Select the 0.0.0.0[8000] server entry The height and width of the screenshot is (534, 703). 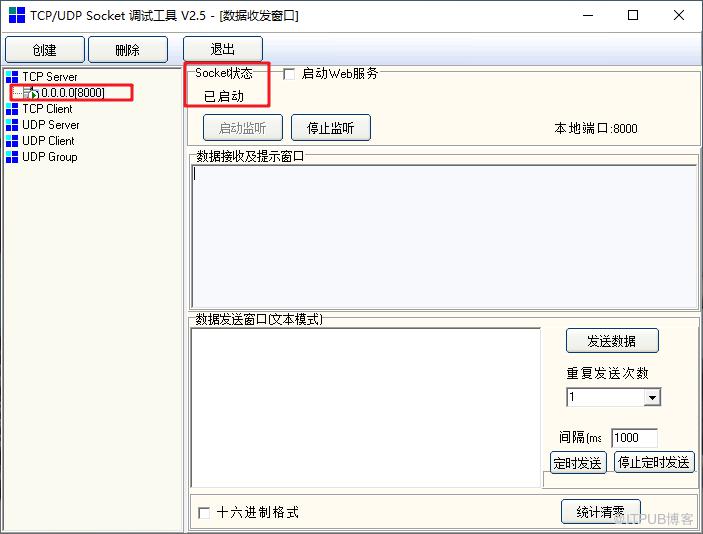pos(73,93)
